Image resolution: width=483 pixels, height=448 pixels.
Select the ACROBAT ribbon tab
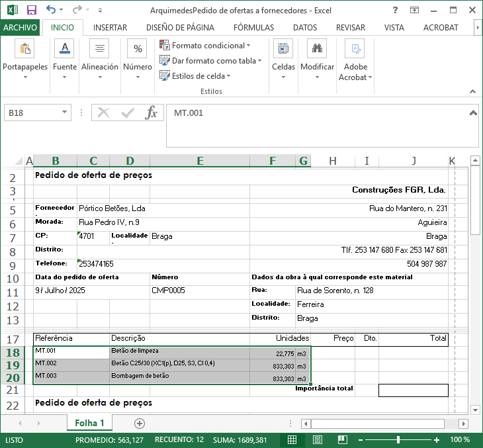point(441,27)
